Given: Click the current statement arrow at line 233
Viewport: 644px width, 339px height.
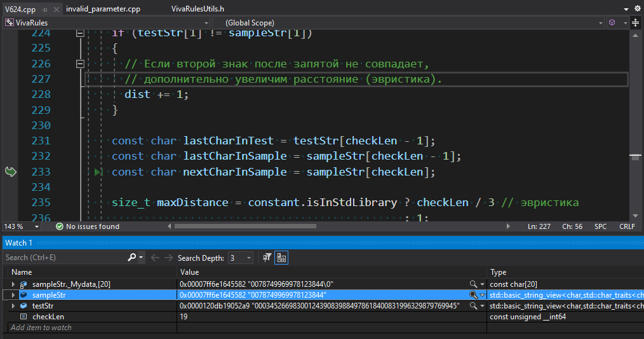Looking at the screenshot, I should [10, 172].
